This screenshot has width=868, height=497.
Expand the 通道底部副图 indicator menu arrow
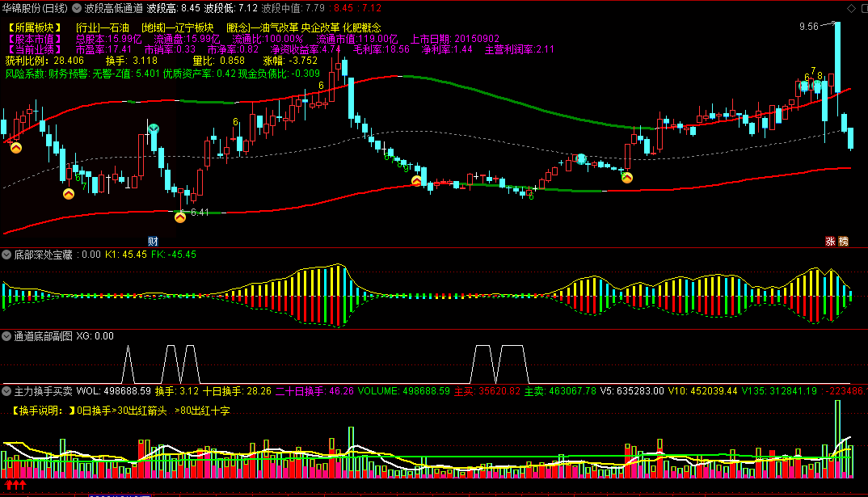6,336
